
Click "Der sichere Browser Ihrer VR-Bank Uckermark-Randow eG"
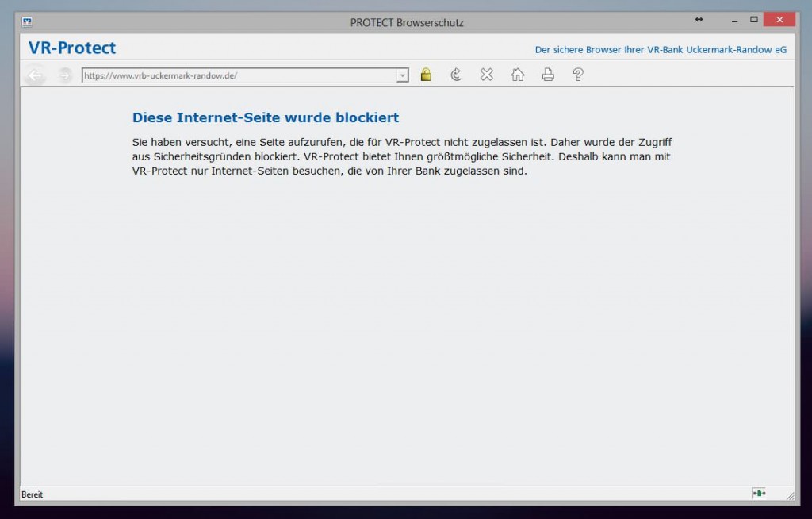(661, 50)
